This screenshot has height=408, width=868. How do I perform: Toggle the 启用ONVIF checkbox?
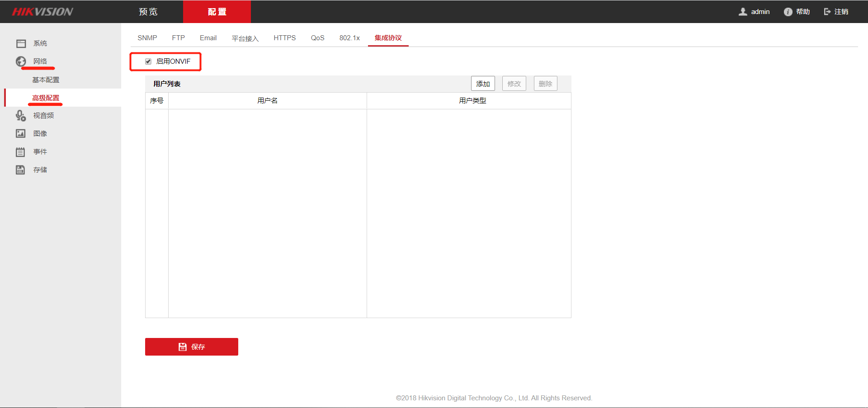148,61
